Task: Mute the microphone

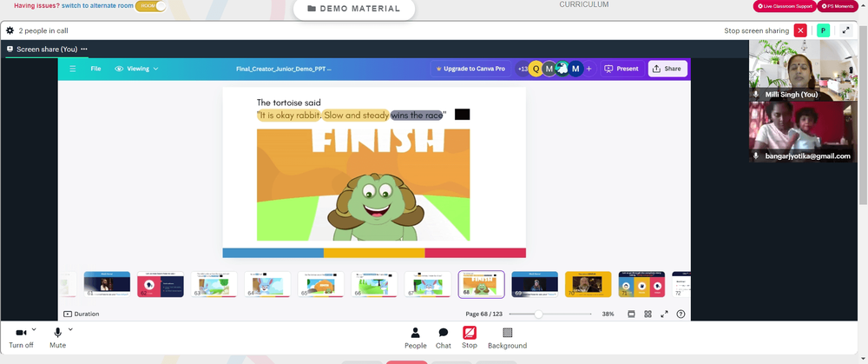Action: click(57, 337)
